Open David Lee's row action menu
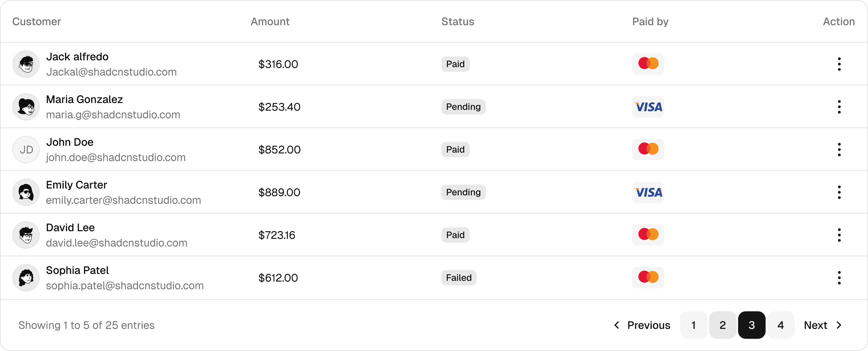 [839, 235]
